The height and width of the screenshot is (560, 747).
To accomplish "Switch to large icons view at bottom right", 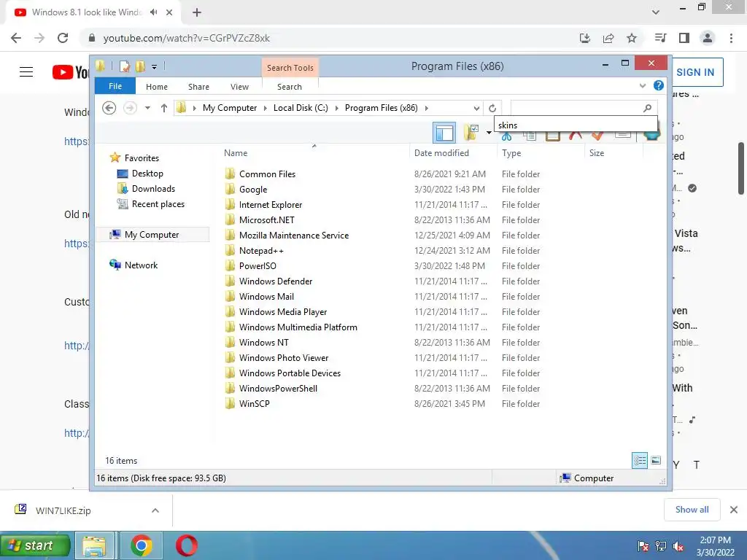I will click(656, 461).
